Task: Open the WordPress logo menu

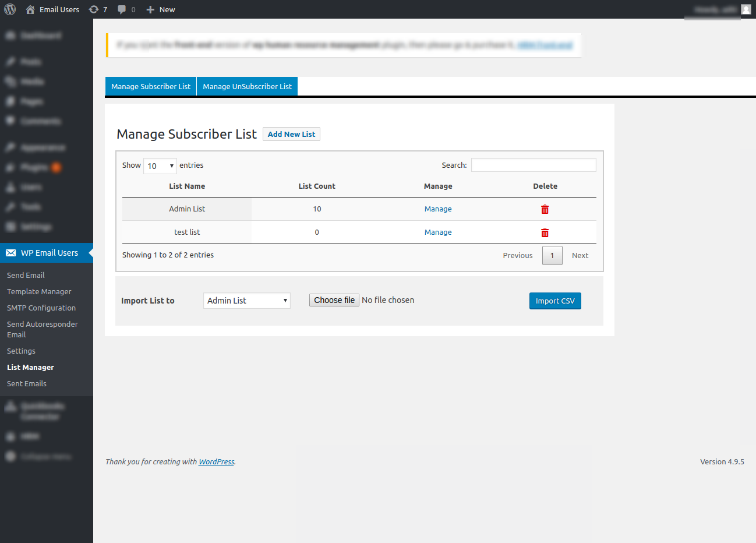Action: coord(10,9)
